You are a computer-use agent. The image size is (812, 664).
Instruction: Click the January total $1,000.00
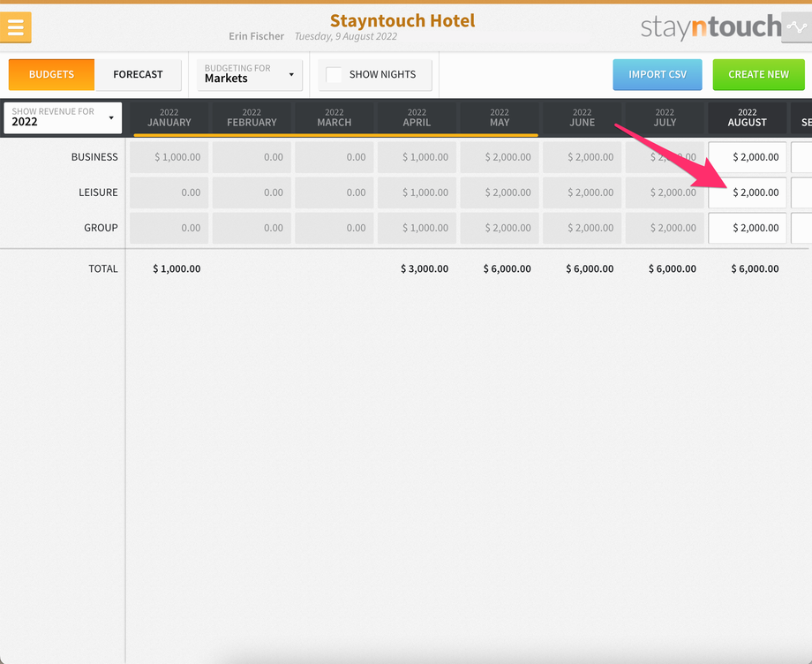coord(177,268)
